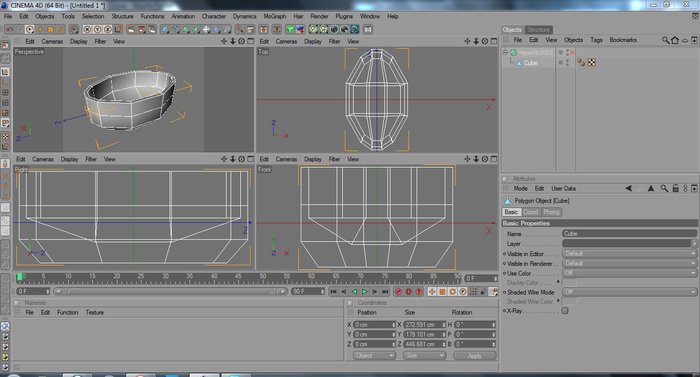This screenshot has height=377, width=700.
Task: Click the home icon in Objects manager
Action: [675, 40]
